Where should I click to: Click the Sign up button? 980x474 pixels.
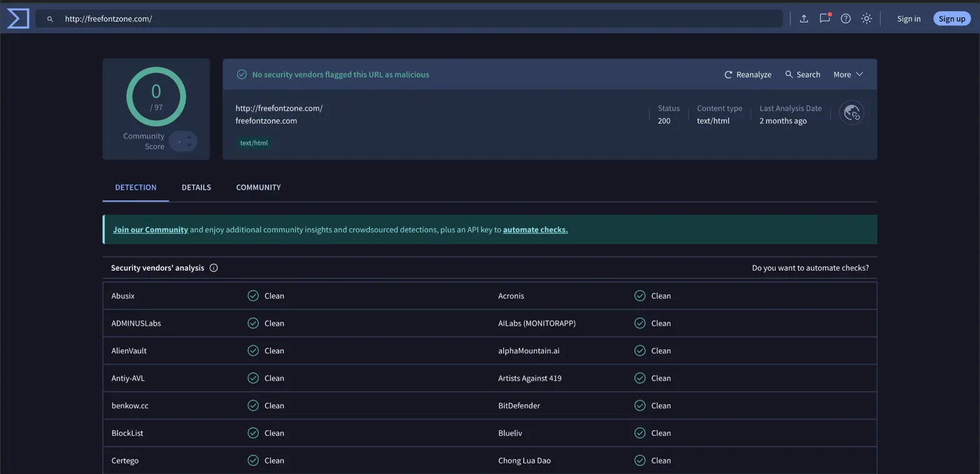951,19
